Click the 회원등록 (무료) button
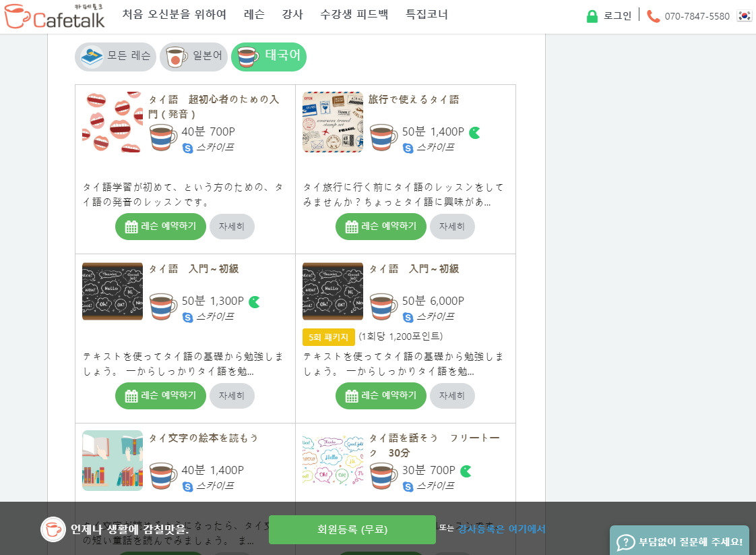The image size is (756, 555). [352, 529]
